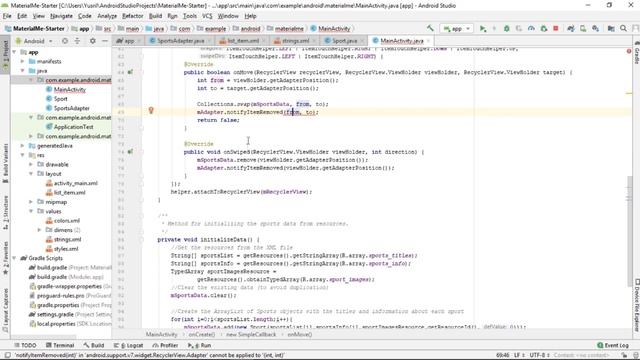Click the Search Everywhere magnifier icon

623,29
